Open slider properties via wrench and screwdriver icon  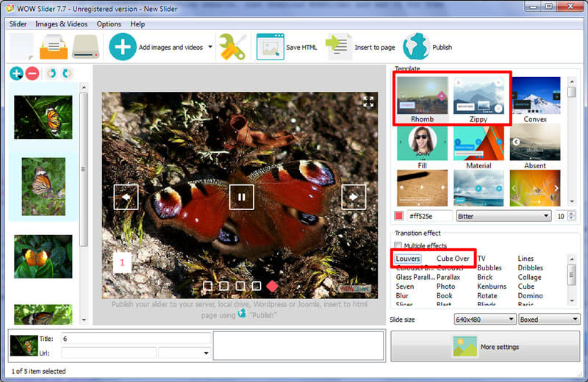coord(232,47)
